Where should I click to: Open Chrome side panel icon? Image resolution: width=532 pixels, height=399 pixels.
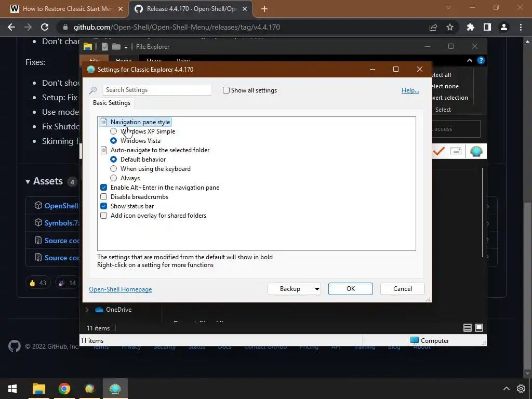tap(487, 27)
